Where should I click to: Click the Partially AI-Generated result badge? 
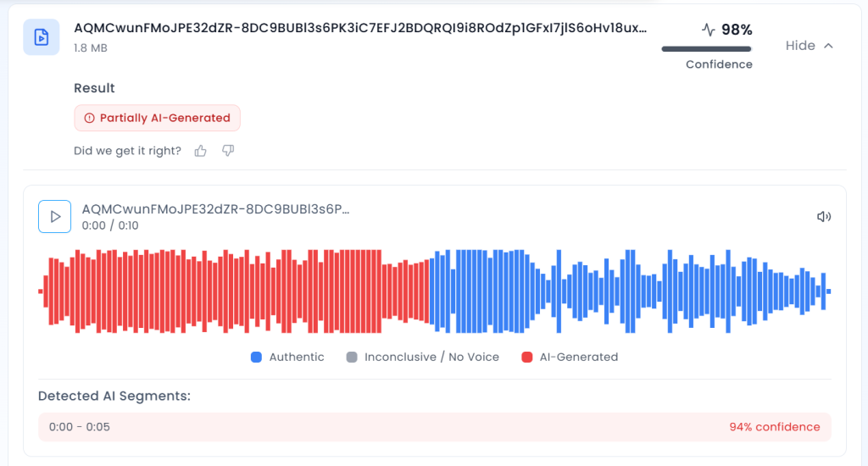click(157, 118)
